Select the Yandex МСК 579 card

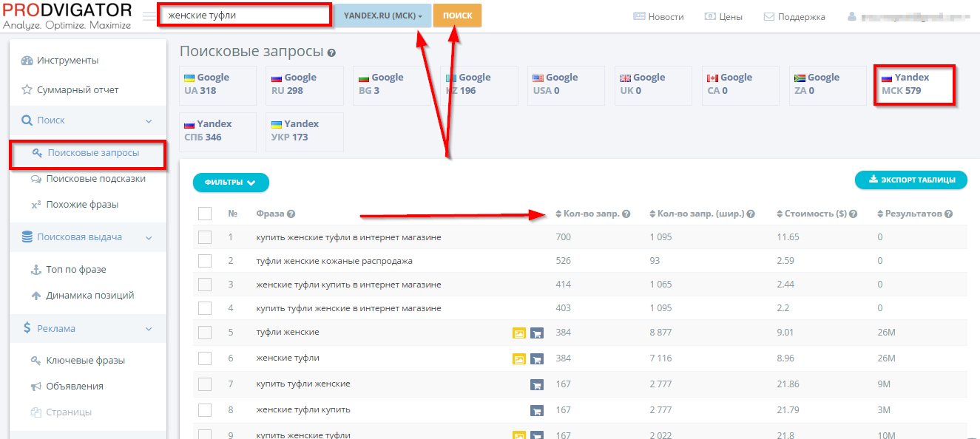coord(915,84)
